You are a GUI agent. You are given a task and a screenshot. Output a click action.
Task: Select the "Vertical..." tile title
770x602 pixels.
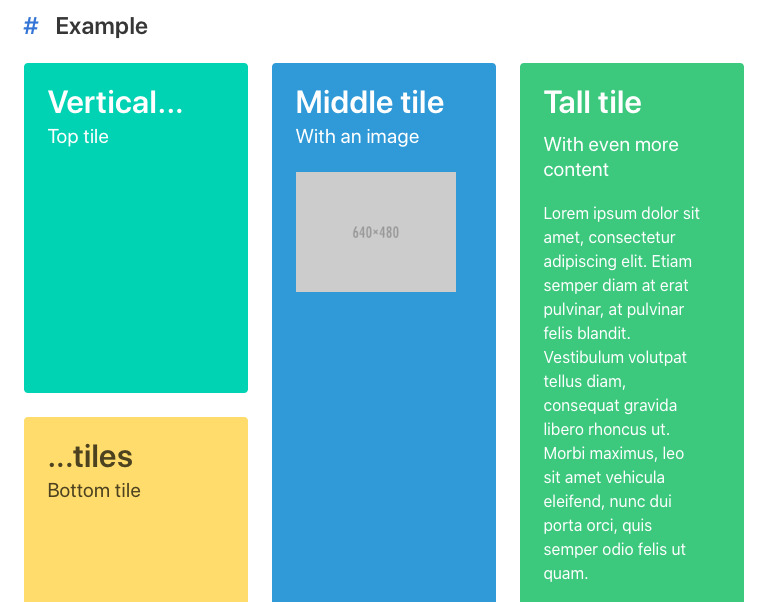coord(115,102)
